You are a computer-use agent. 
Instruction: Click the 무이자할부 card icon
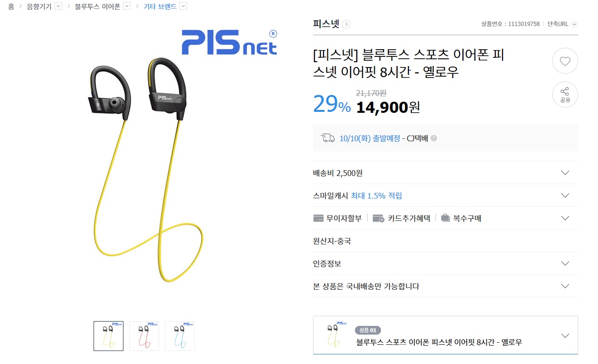tap(318, 218)
